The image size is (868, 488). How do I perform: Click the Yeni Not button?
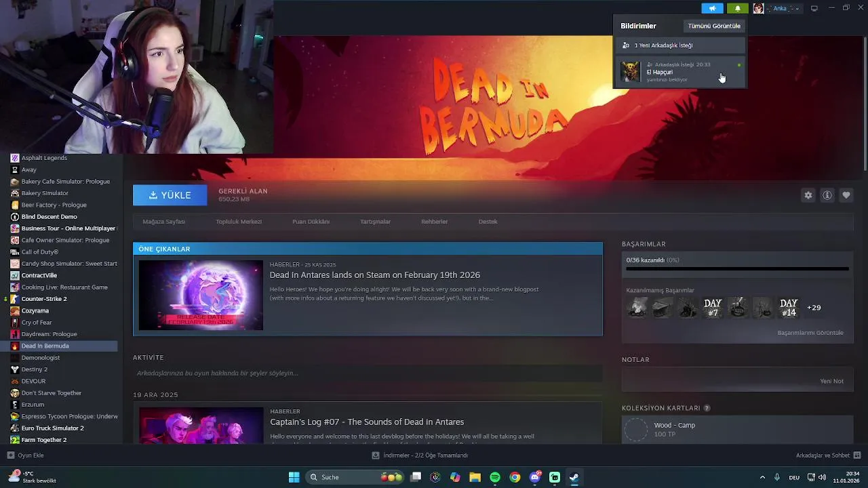click(x=831, y=381)
